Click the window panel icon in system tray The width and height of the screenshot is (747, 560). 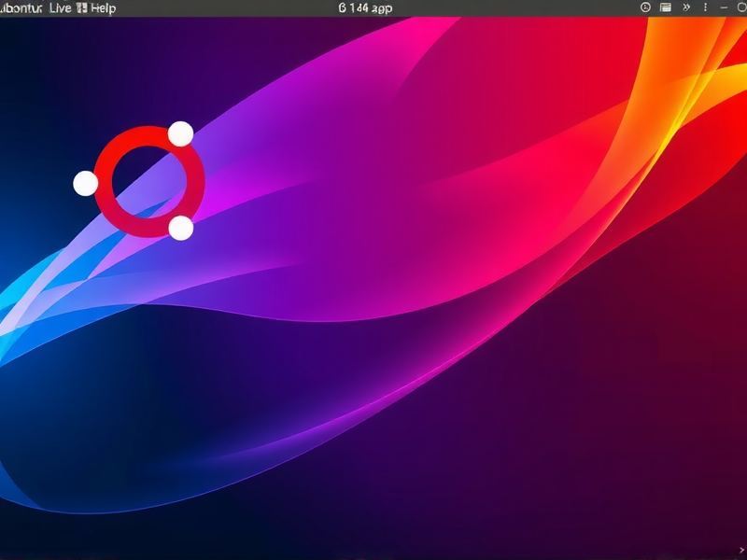coord(666,7)
